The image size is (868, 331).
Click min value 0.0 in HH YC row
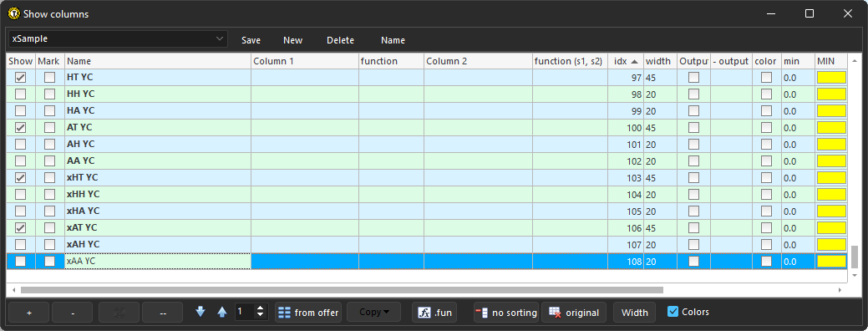tap(790, 94)
